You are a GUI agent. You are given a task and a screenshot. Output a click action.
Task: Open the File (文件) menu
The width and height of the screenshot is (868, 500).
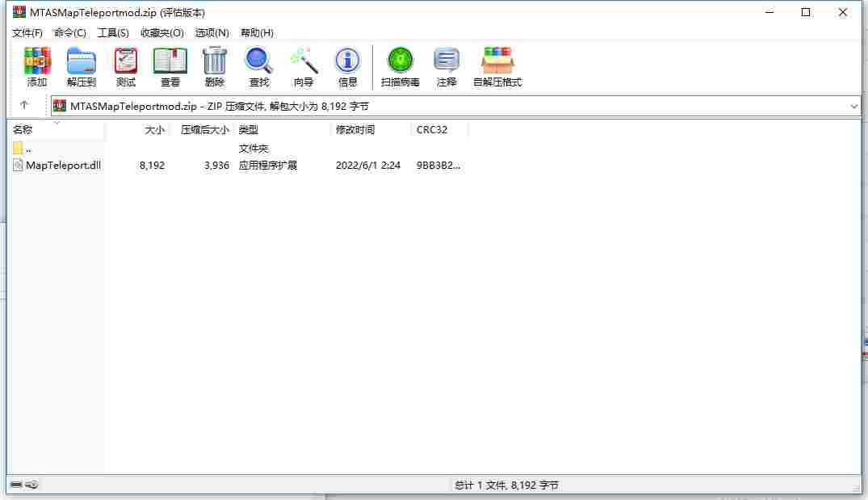click(27, 32)
